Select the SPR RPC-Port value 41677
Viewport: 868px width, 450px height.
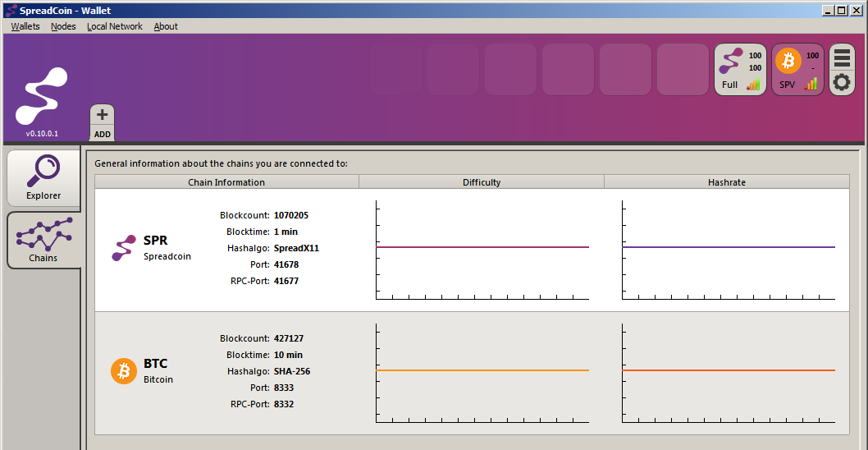[x=286, y=281]
